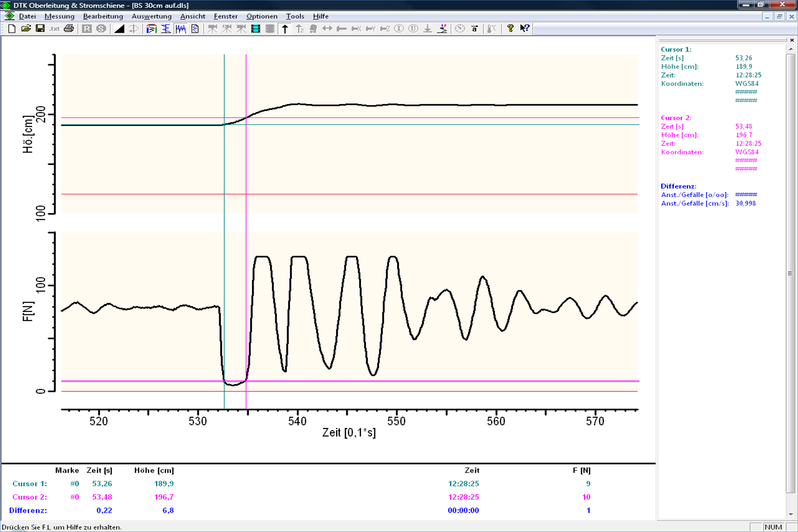Restore the inner document window

pos(779,16)
